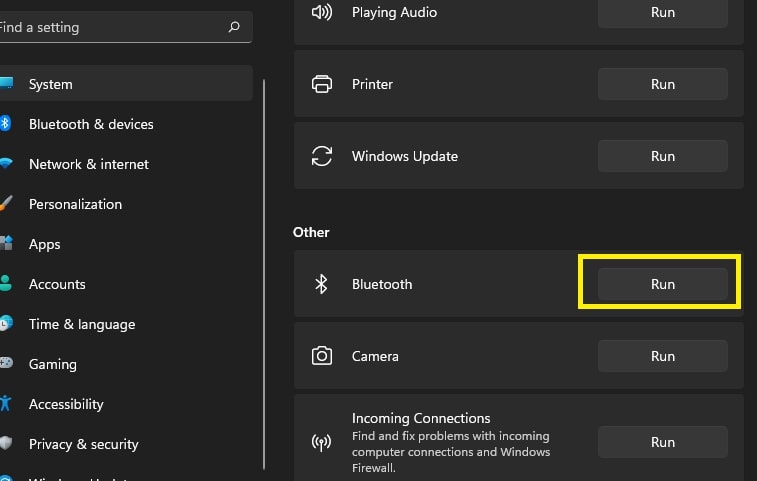
Task: Click the Playing Audio speaker icon
Action: click(x=322, y=12)
